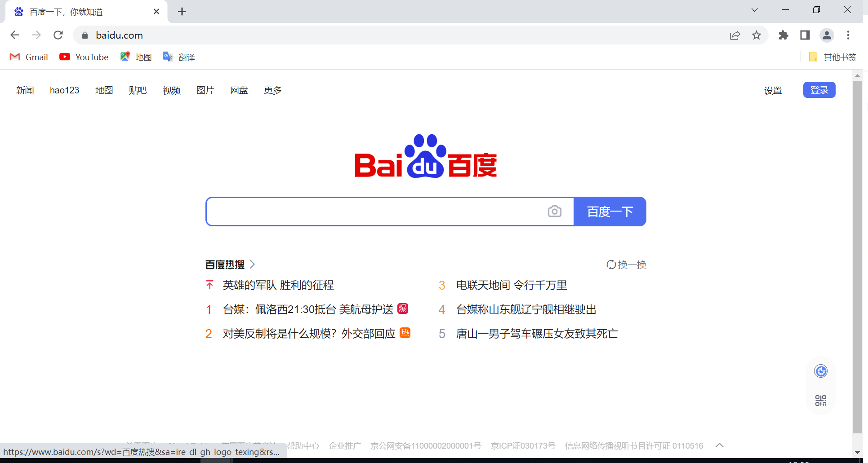
Task: Open 台媒称山东舰辽宁舰相继驶出 topic
Action: click(x=526, y=309)
